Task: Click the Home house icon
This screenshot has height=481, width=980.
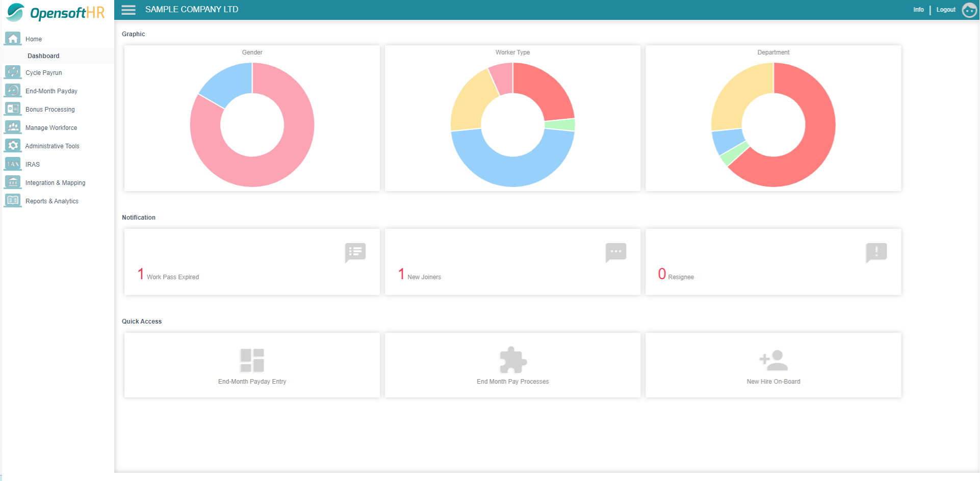Action: click(12, 38)
